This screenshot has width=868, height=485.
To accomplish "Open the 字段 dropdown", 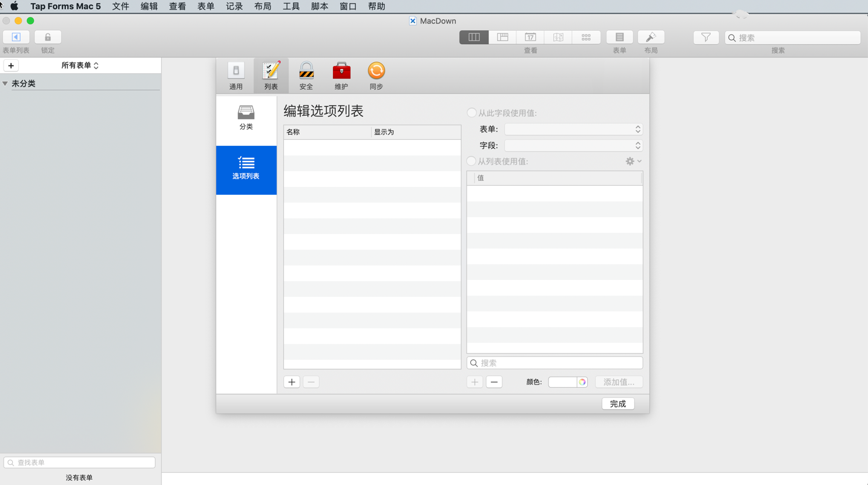I will [573, 146].
